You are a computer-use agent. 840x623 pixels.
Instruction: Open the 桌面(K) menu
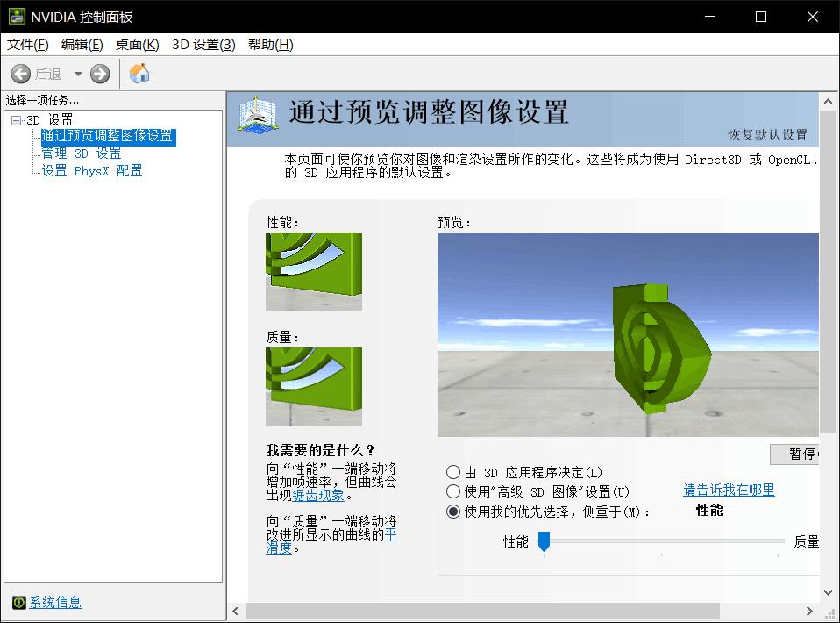point(137,45)
